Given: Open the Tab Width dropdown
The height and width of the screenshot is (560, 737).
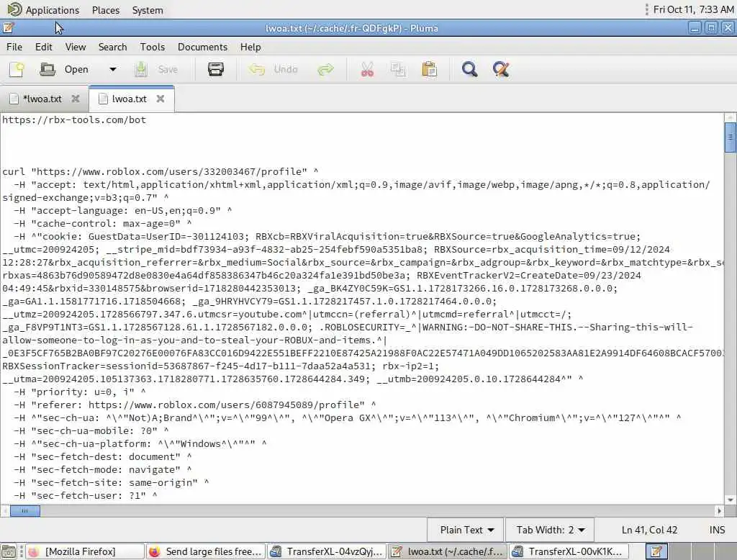Looking at the screenshot, I should pos(550,530).
